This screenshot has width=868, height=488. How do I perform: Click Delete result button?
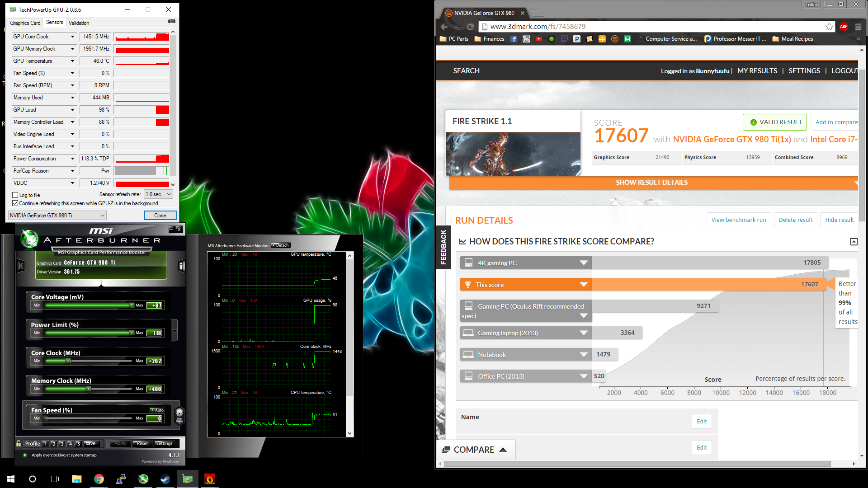point(795,220)
